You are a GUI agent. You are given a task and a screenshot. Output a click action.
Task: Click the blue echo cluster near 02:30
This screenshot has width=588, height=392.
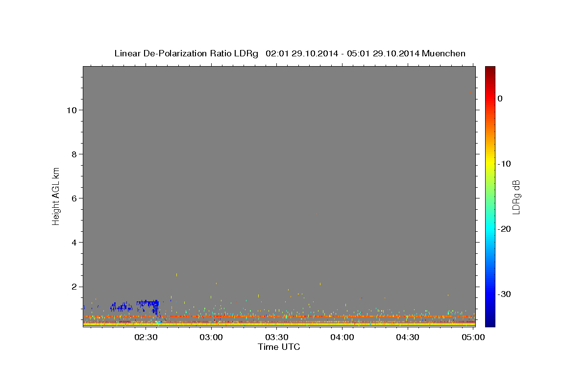[x=148, y=306]
